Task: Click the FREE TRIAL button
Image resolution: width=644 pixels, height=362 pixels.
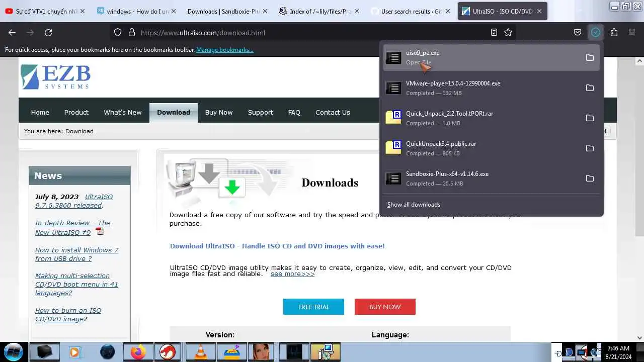Action: [313, 307]
